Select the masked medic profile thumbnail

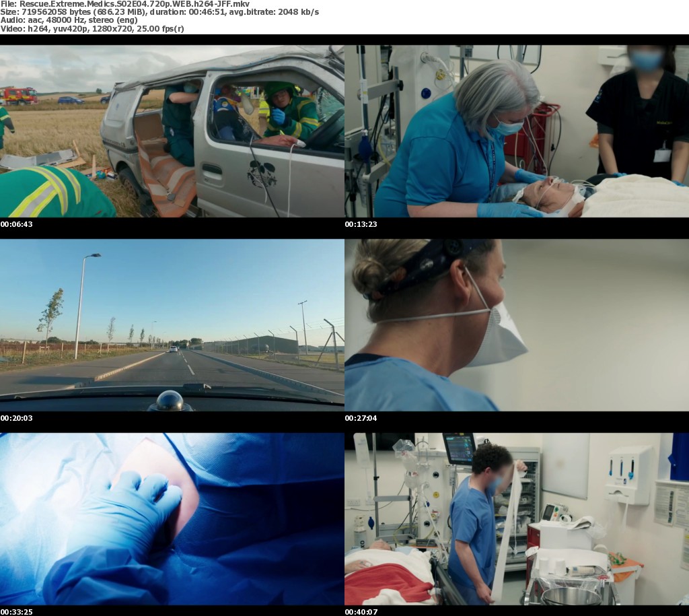(517, 325)
